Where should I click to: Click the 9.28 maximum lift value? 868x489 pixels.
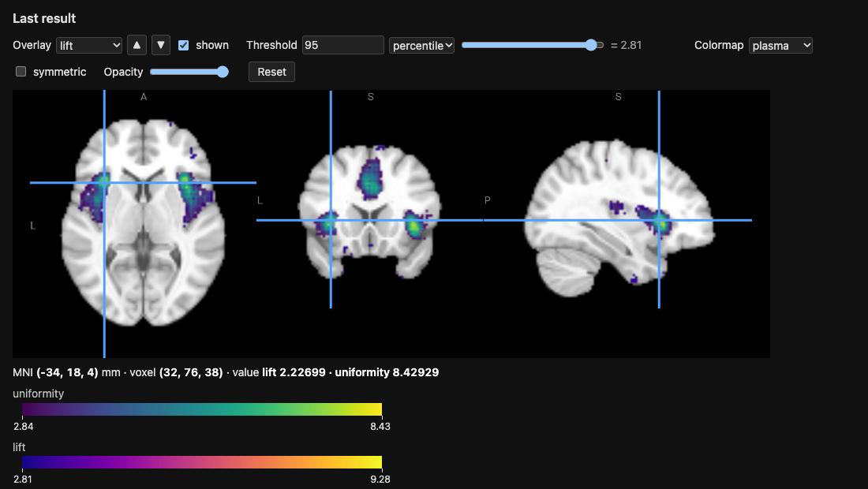[x=380, y=479]
